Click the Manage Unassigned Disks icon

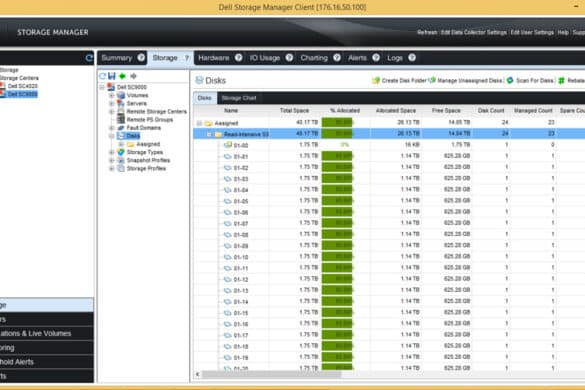(432, 80)
